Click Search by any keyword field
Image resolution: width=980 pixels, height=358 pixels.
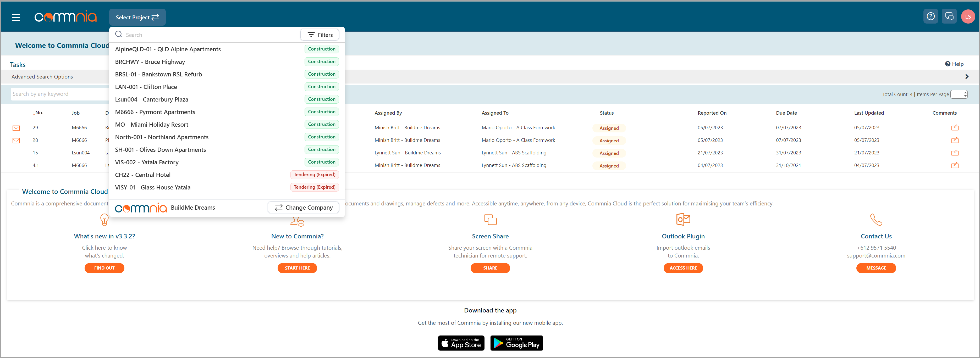(x=60, y=94)
